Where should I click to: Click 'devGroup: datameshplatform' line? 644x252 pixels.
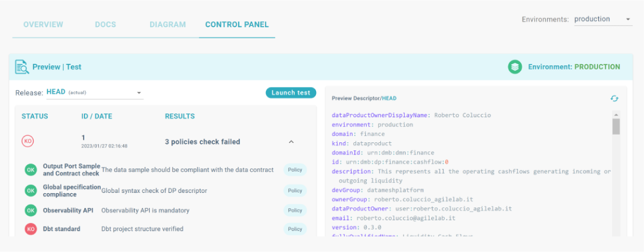(378, 190)
